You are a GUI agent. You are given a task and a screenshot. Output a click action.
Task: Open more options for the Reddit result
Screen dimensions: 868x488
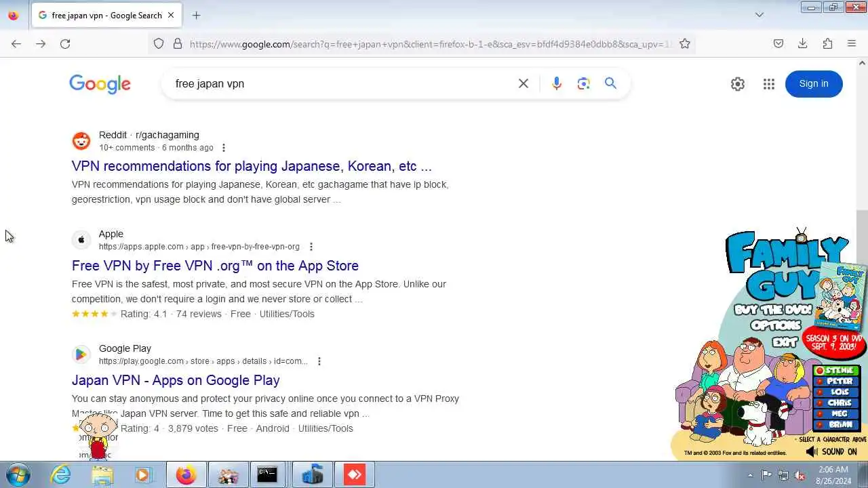pos(224,148)
